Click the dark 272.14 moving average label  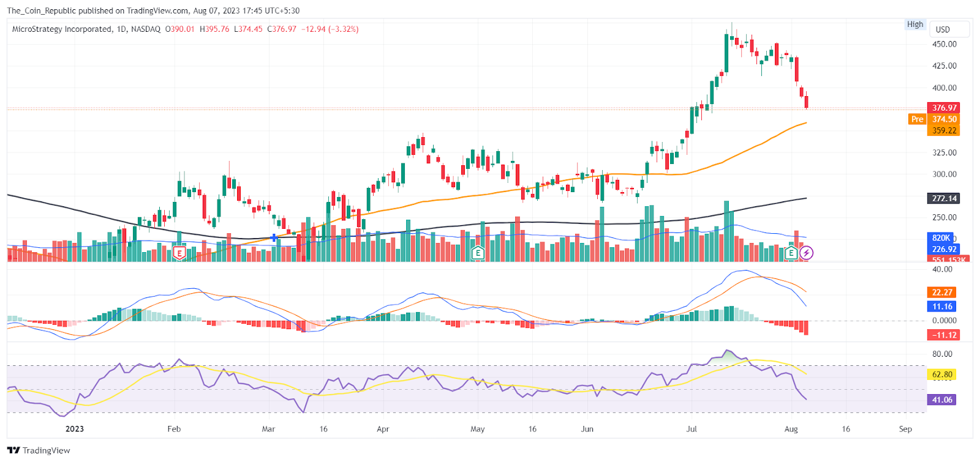click(944, 198)
